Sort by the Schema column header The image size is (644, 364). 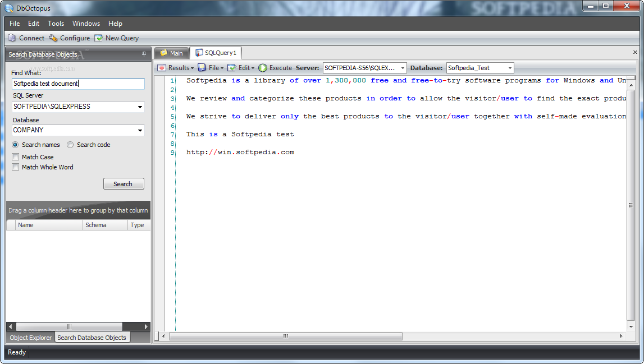(105, 225)
